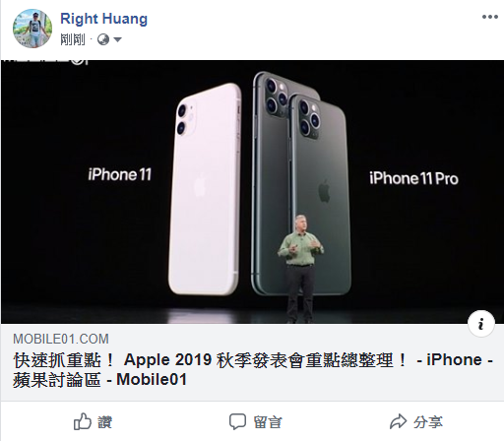Click the MOBILE01.COM source domain
Image resolution: width=504 pixels, height=441 pixels.
(61, 339)
